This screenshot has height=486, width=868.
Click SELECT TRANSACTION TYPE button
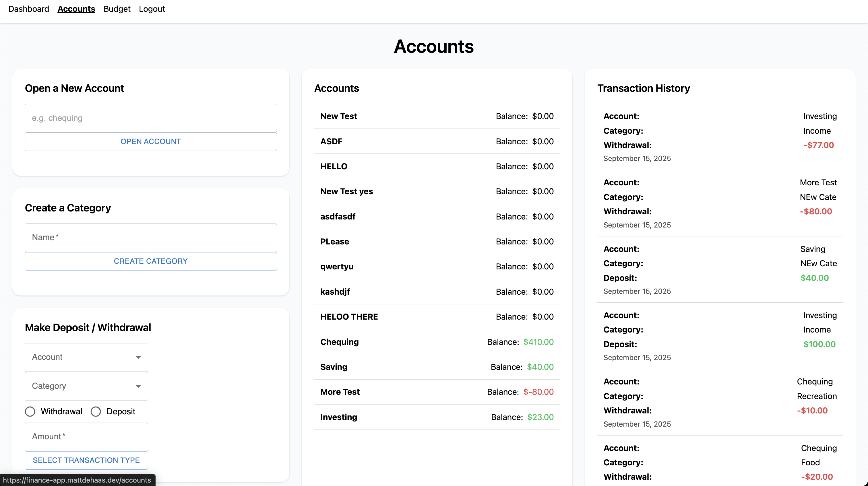pyautogui.click(x=86, y=460)
